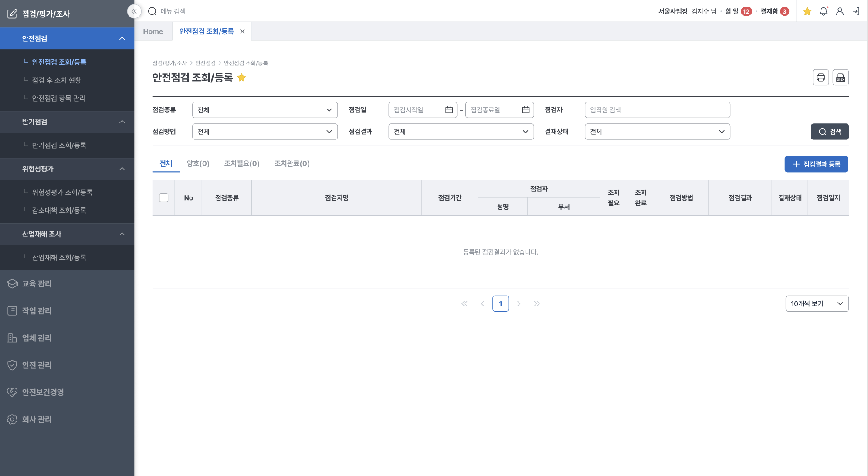Collapse the sidebar with the double-chevron icon

coord(134,11)
